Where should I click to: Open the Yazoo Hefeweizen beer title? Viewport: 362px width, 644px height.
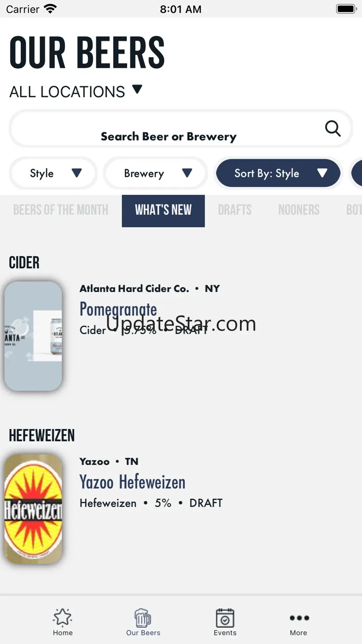[132, 482]
